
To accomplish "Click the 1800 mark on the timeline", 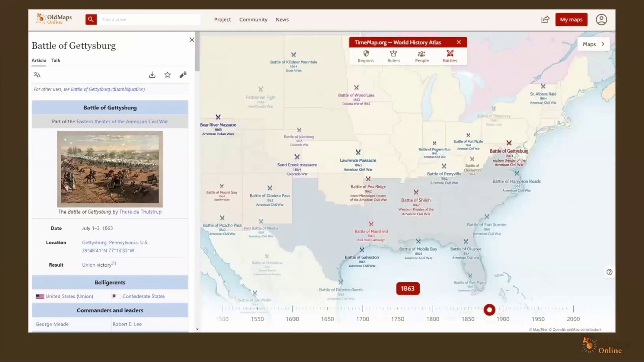I will pyautogui.click(x=433, y=319).
